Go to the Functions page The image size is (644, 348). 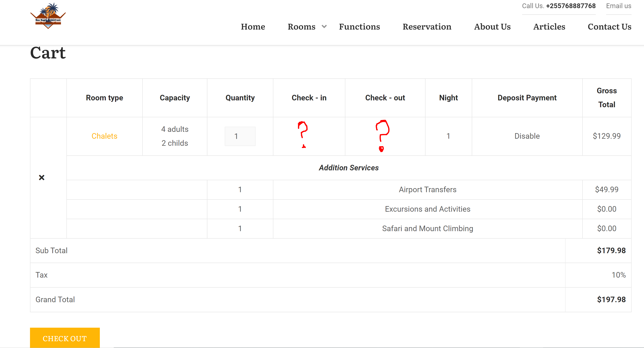point(359,27)
